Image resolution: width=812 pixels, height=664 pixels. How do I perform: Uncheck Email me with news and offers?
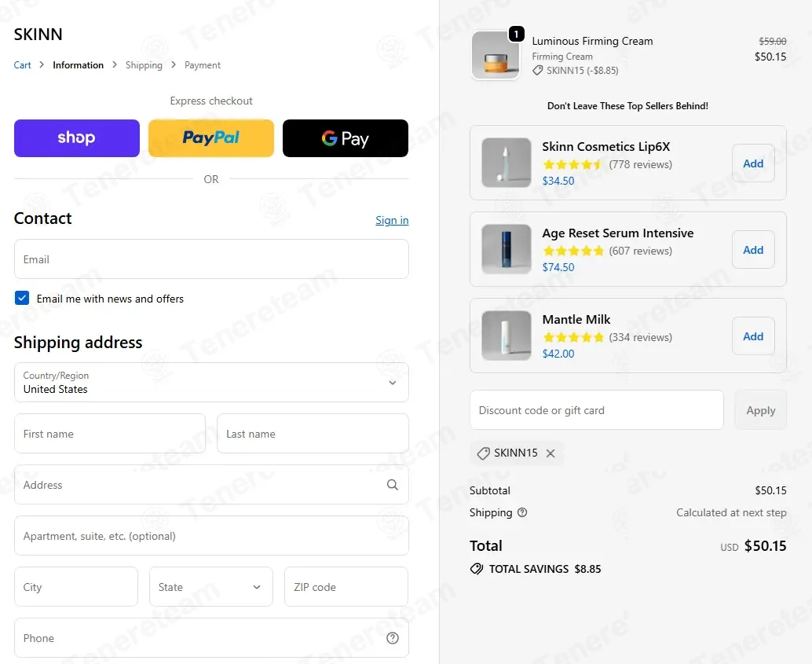(22, 298)
